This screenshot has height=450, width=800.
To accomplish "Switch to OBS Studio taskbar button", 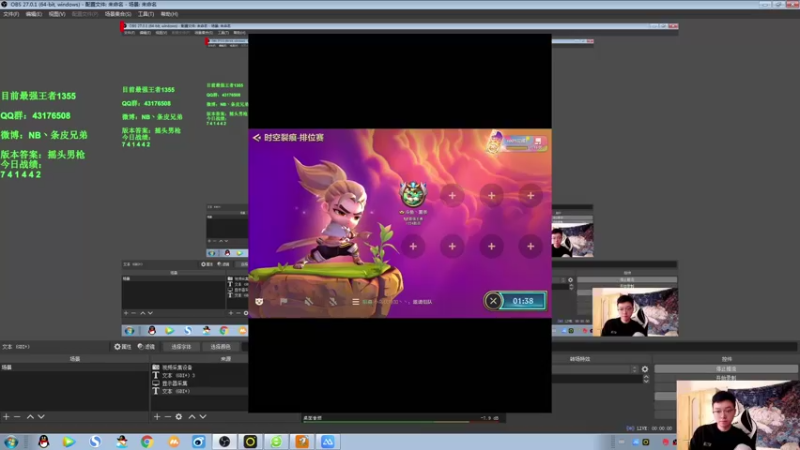I will (224, 442).
